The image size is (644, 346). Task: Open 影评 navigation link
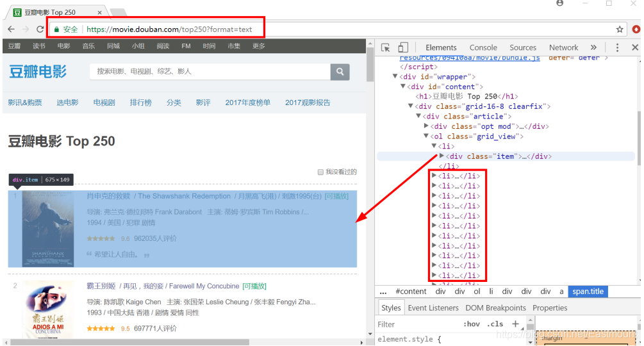tap(203, 103)
